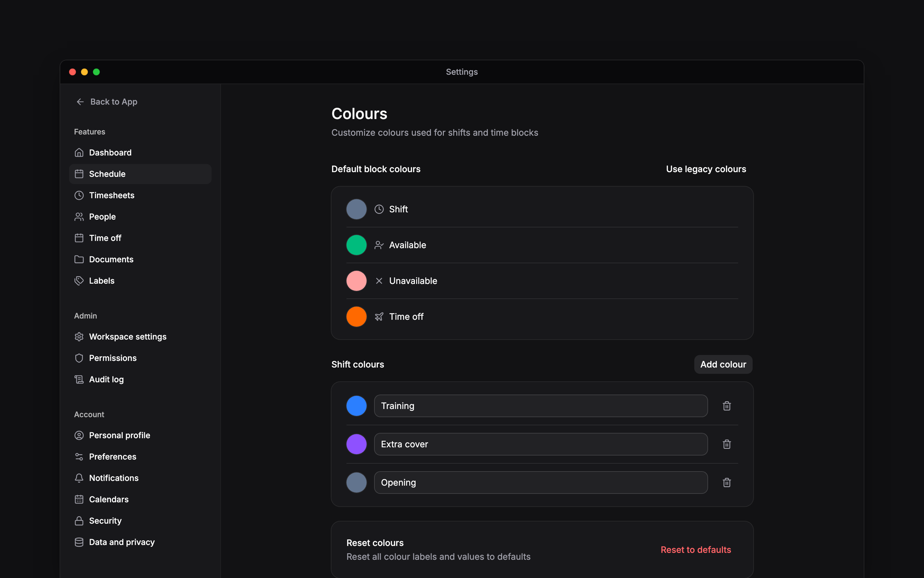Click the back arrow icon

80,102
